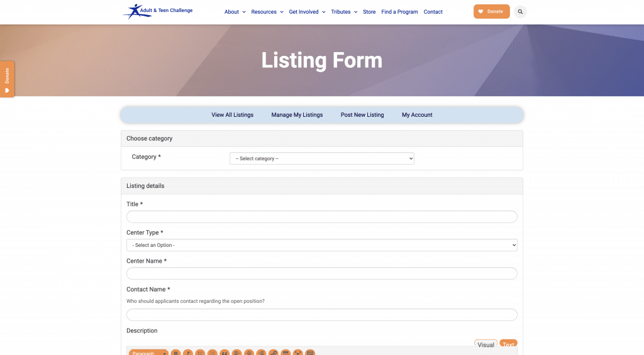Go to View All Listings
644x355 pixels.
(x=232, y=115)
